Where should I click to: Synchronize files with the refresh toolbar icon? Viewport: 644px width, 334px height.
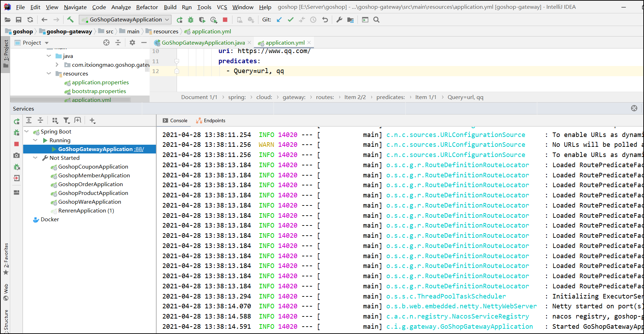click(x=30, y=20)
